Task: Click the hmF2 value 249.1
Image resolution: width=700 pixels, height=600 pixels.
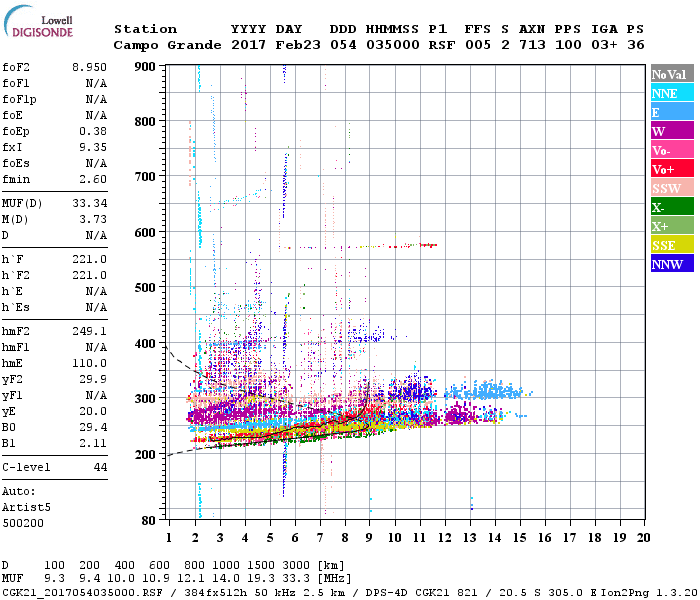Action: tap(89, 331)
